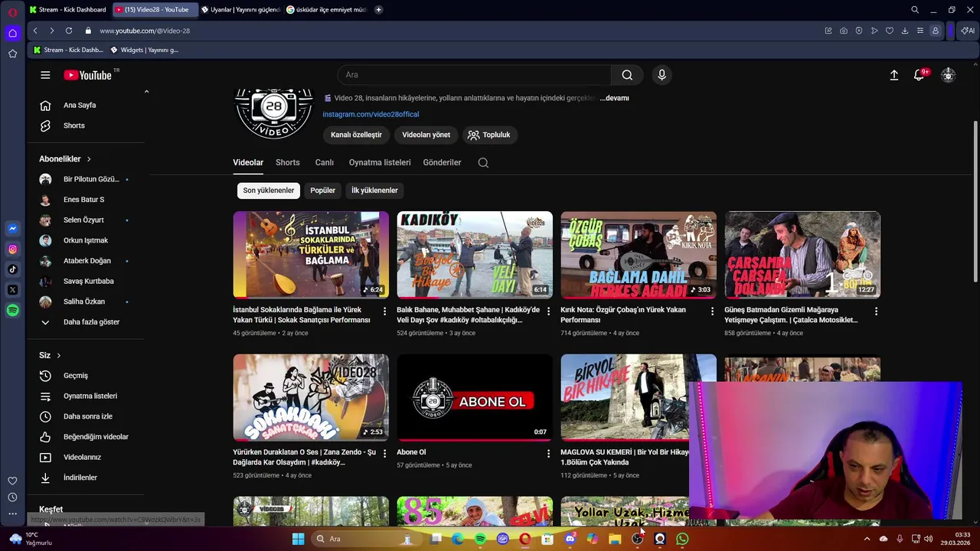Switch to Oynatma listeleri tab
The width and height of the screenshot is (980, 551).
click(x=380, y=162)
